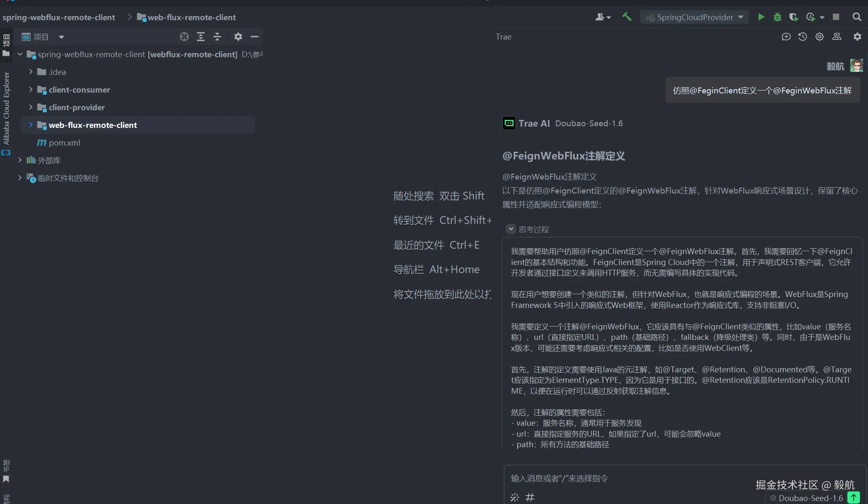Expand all project tree nodes icon
Viewport: 868px width, 504px height.
(201, 37)
